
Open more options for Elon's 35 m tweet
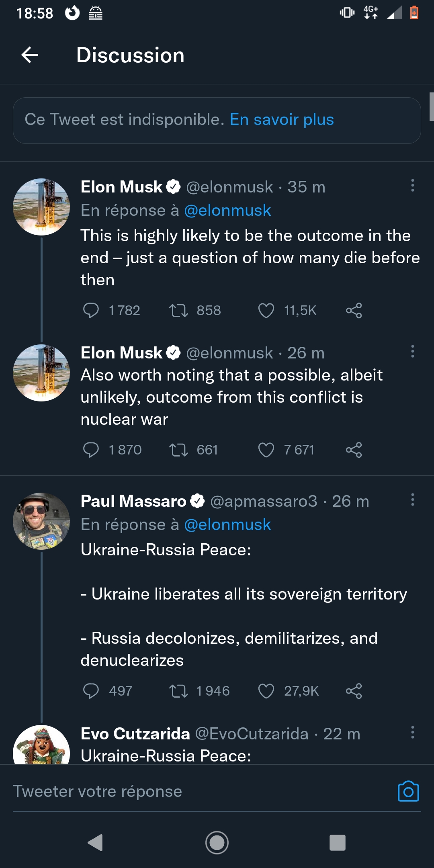coord(412,186)
